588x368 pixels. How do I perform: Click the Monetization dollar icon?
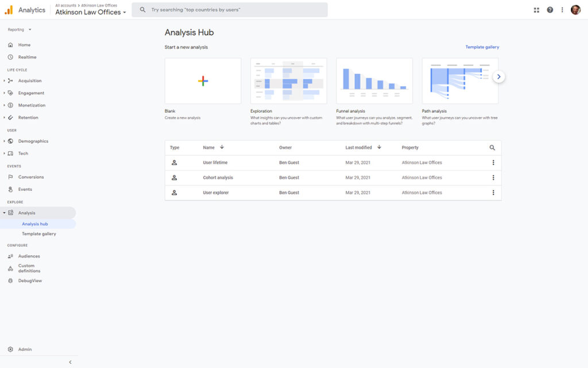tap(10, 105)
